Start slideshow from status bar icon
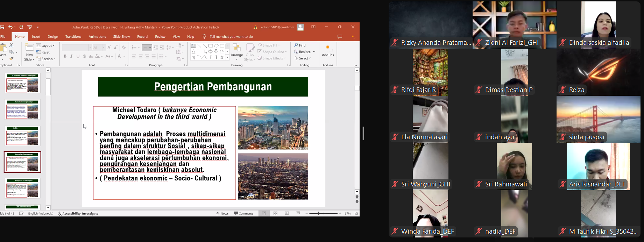The image size is (644, 242). [298, 213]
